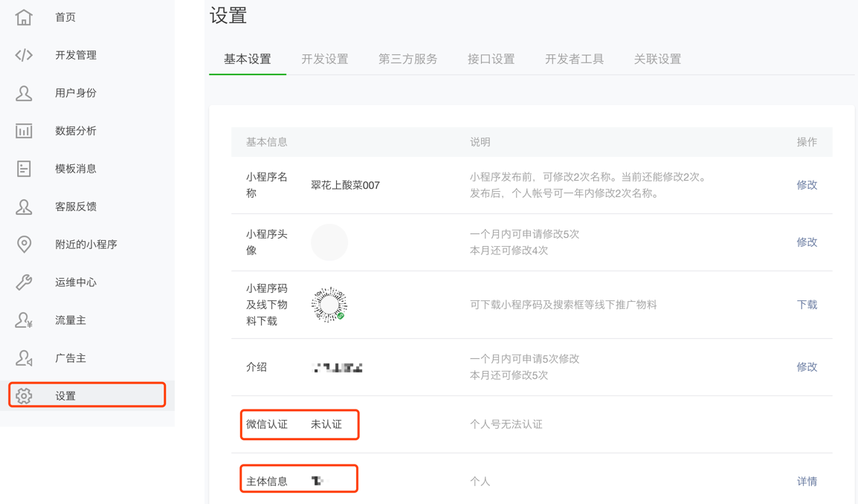Open 详情 link for 主体信息
The height and width of the screenshot is (504, 858).
[x=807, y=482]
